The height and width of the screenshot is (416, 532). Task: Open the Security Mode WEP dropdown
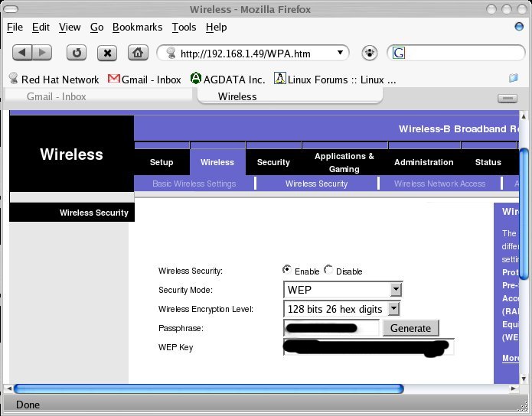tap(396, 290)
